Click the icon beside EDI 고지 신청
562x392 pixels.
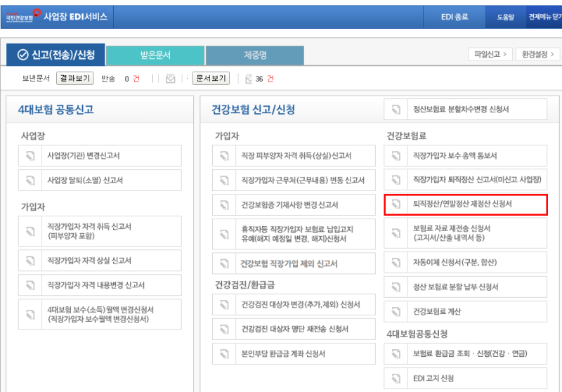point(396,379)
